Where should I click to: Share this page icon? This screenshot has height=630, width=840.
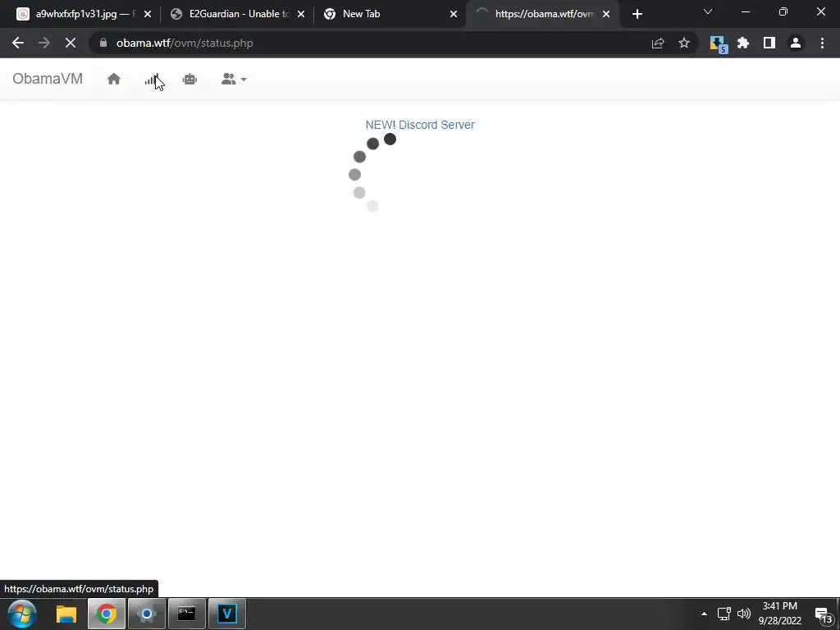(658, 43)
